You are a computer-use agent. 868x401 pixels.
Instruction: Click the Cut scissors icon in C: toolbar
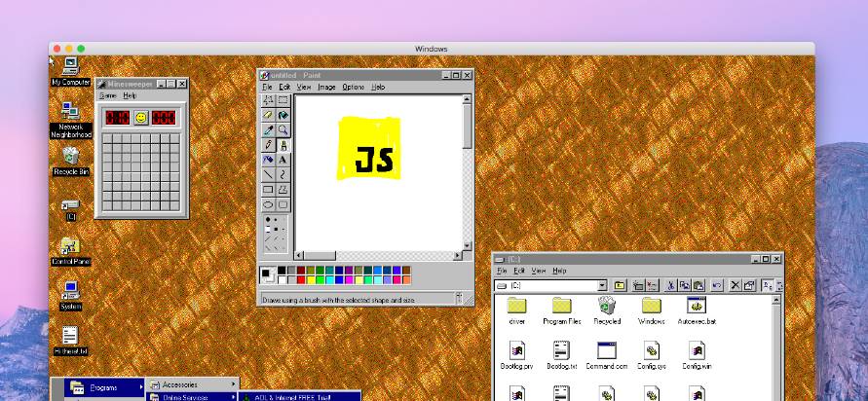(x=670, y=285)
